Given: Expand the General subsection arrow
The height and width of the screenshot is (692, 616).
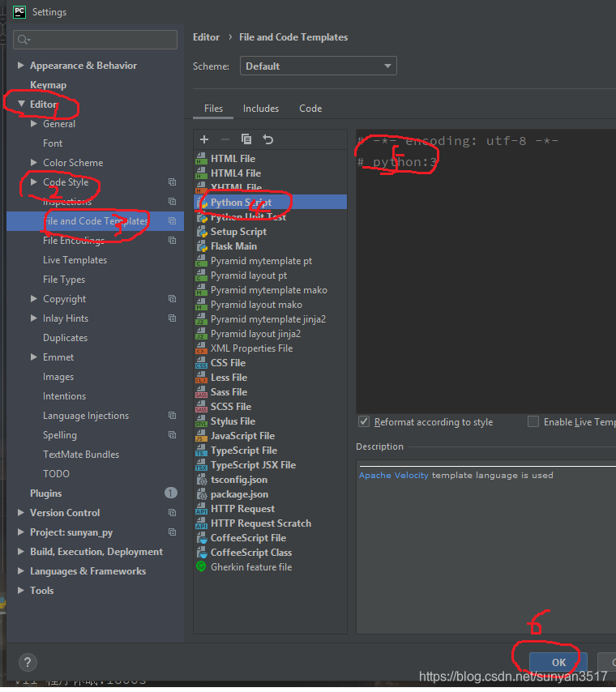Looking at the screenshot, I should (33, 123).
